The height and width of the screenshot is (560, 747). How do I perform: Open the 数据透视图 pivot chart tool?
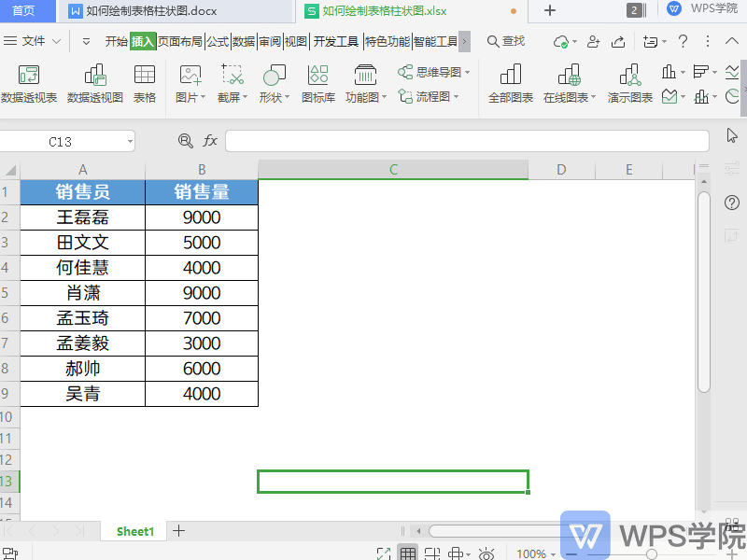pyautogui.click(x=95, y=84)
